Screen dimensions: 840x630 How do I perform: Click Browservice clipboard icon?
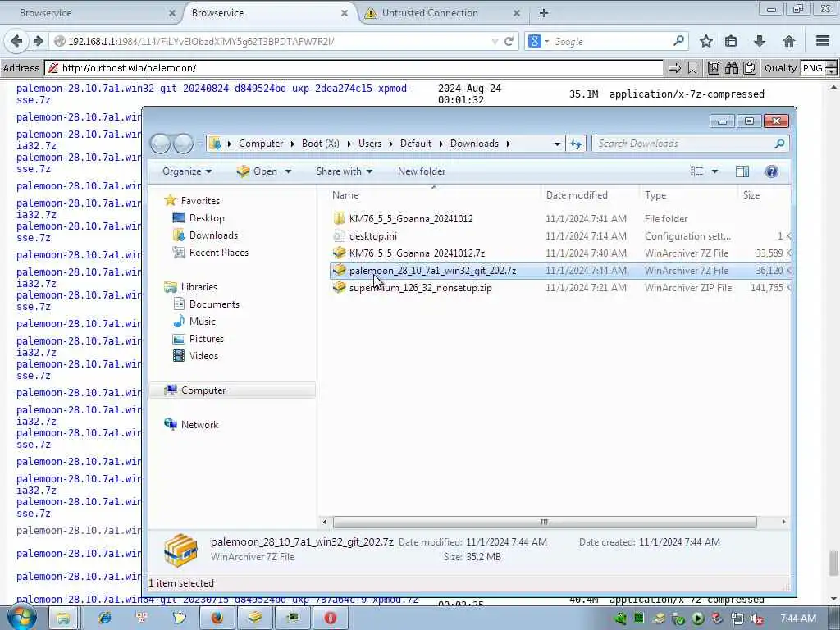coord(750,68)
